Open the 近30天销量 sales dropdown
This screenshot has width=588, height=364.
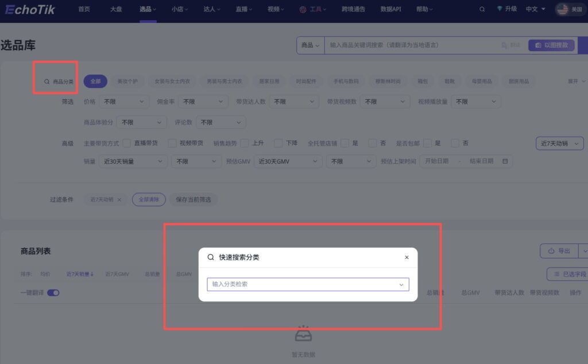[132, 161]
